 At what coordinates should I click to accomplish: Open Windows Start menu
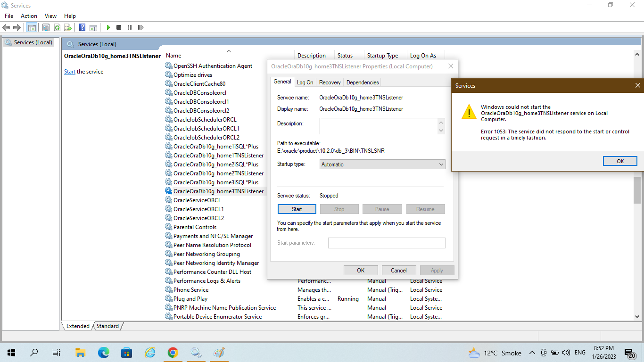[x=11, y=352]
